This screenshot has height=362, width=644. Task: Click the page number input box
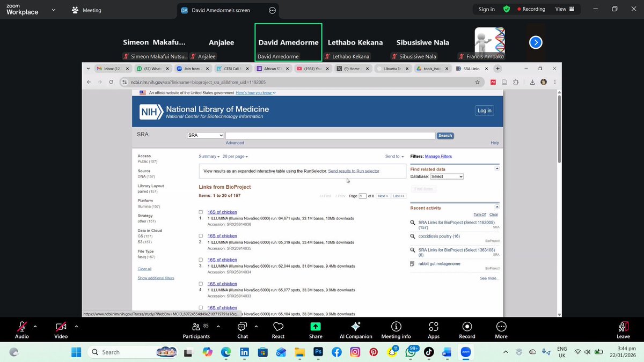(x=362, y=196)
